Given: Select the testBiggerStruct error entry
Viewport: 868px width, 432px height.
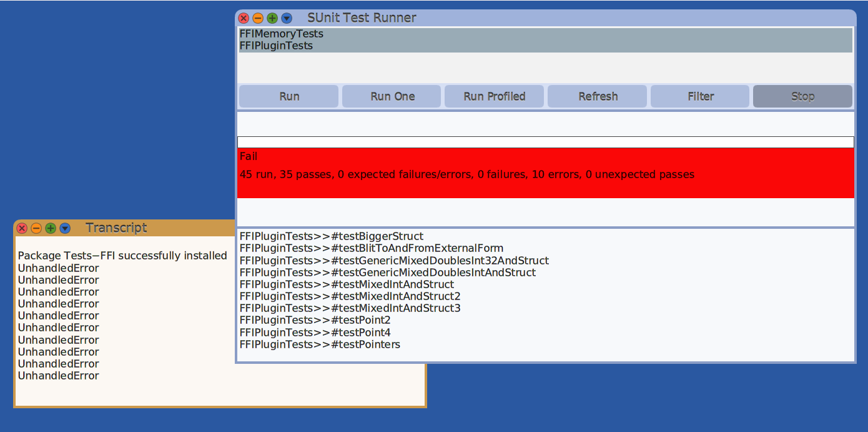Looking at the screenshot, I should pyautogui.click(x=331, y=236).
